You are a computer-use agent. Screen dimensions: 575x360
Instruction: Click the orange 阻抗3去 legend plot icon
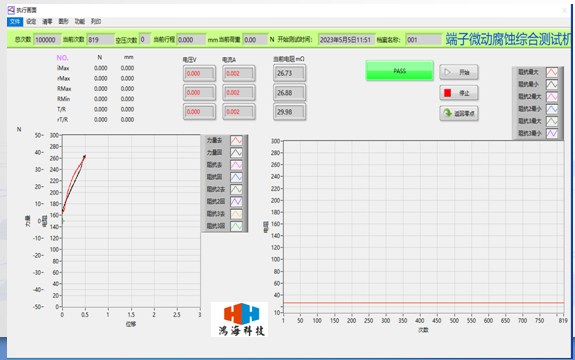(x=236, y=214)
